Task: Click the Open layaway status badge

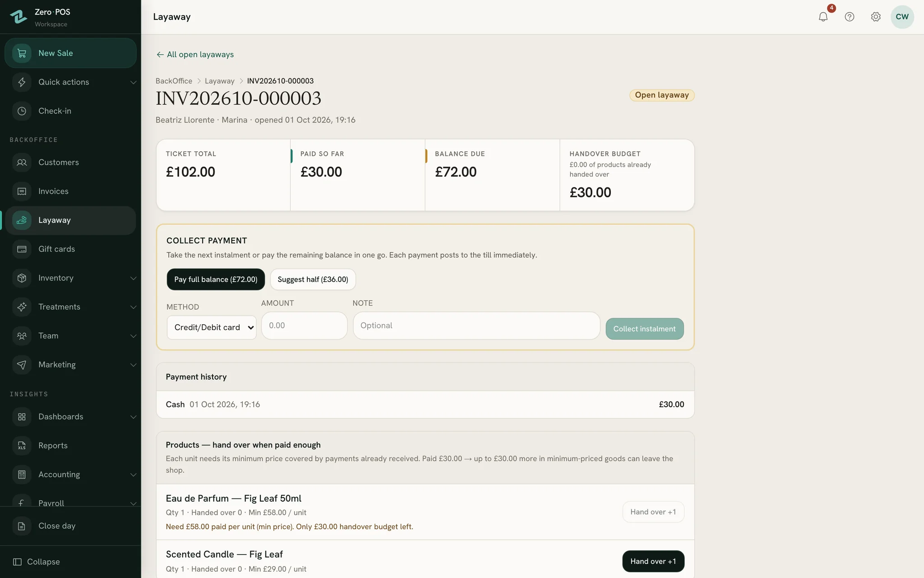Action: [x=662, y=95]
